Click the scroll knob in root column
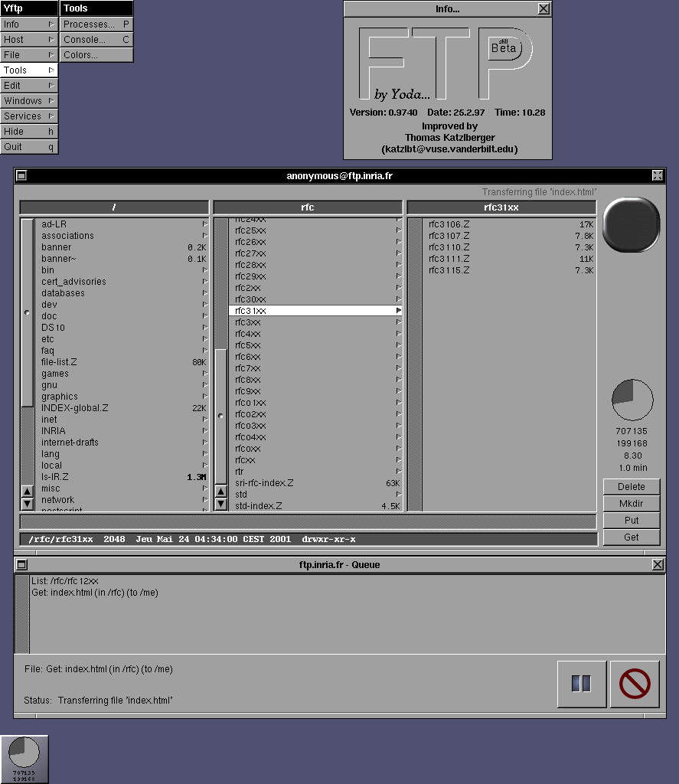 pyautogui.click(x=27, y=312)
